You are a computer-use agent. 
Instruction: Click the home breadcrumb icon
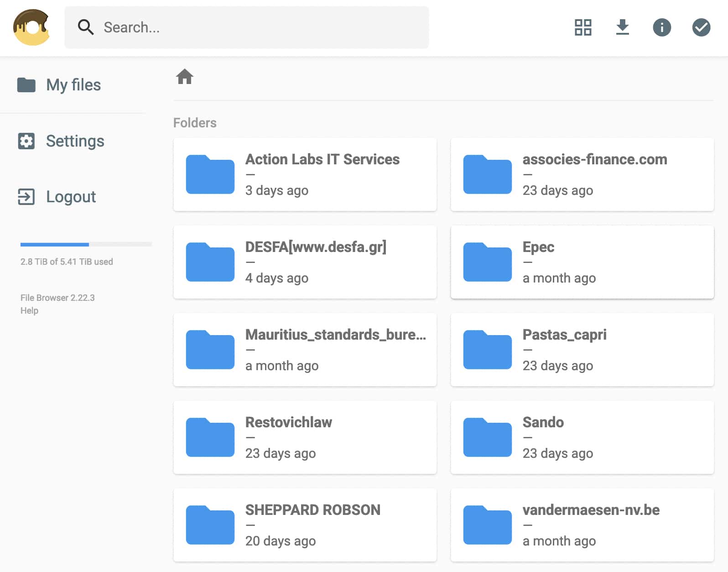click(185, 77)
